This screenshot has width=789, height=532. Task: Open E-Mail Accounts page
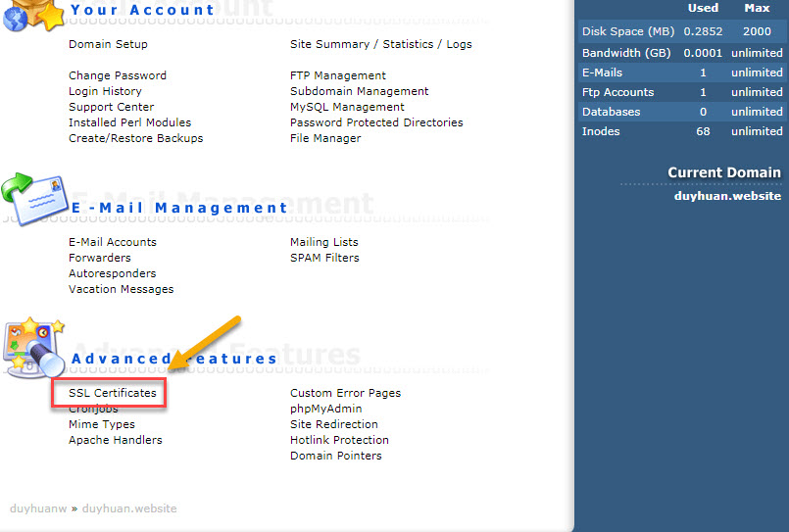(x=112, y=242)
